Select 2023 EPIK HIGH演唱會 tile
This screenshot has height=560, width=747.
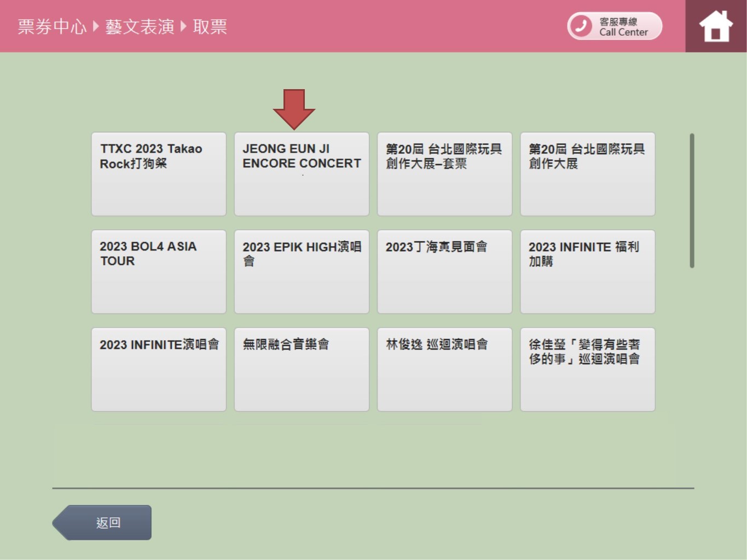coord(302,272)
